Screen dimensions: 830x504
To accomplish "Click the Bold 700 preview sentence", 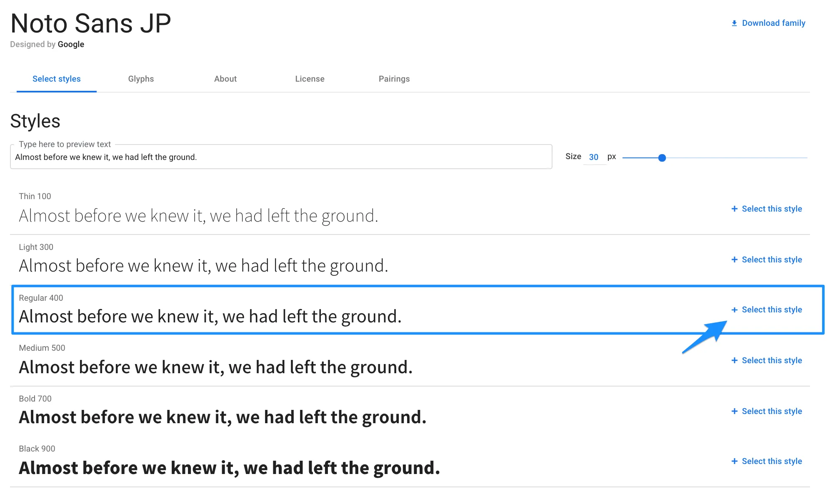I will coord(222,417).
